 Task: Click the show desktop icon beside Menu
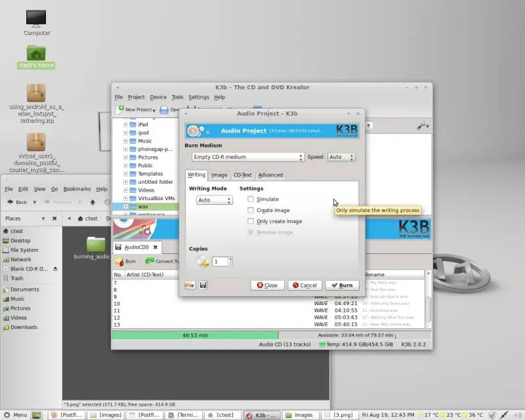37,415
